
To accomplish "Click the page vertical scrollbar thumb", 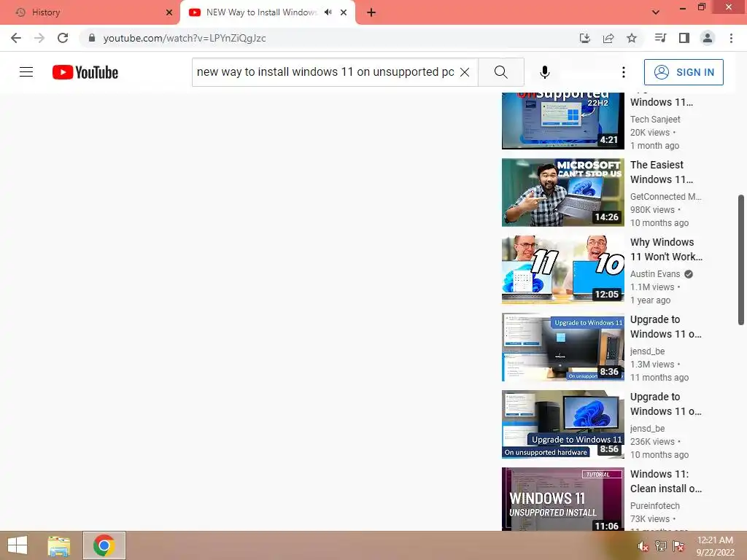I will tap(741, 260).
